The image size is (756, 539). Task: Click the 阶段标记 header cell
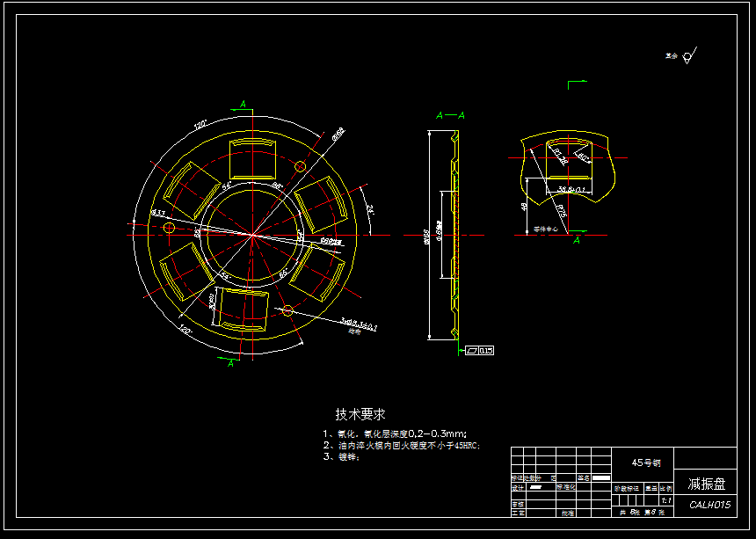(627, 488)
